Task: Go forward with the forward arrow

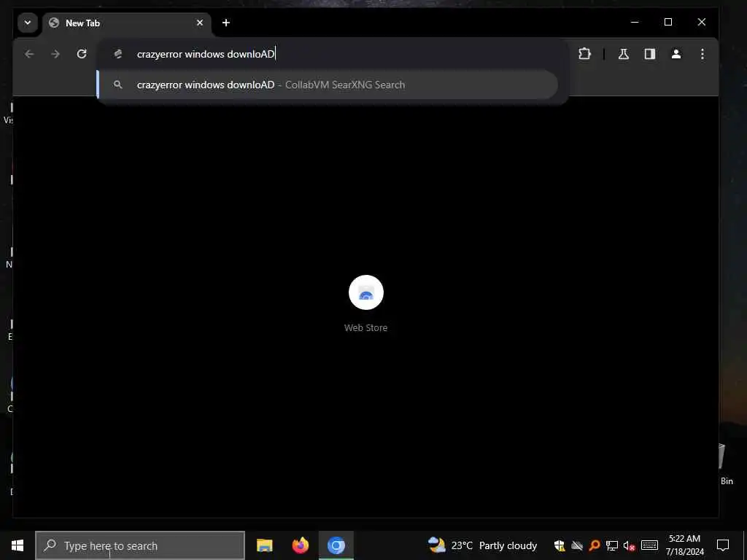Action: point(55,54)
